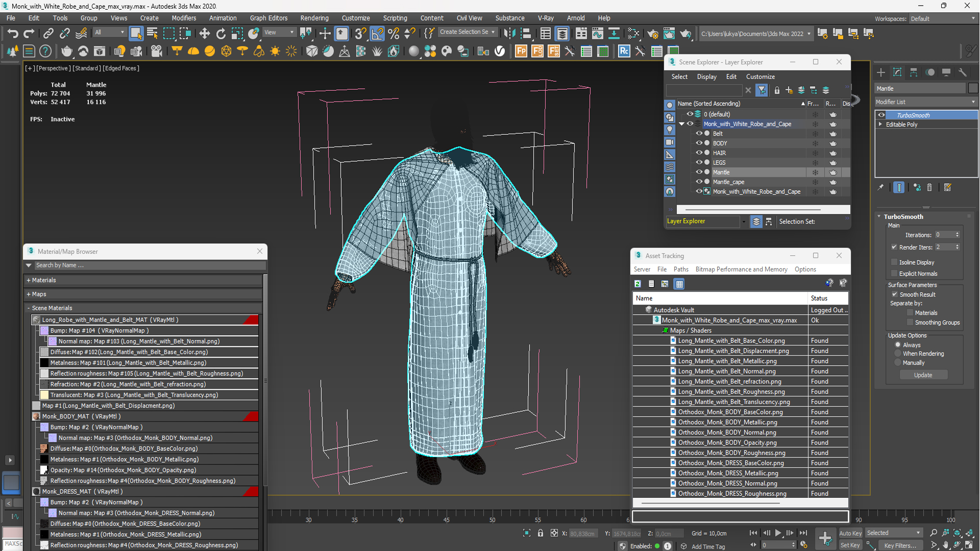This screenshot has width=980, height=551.
Task: Open the Key Filters button
Action: (x=900, y=545)
